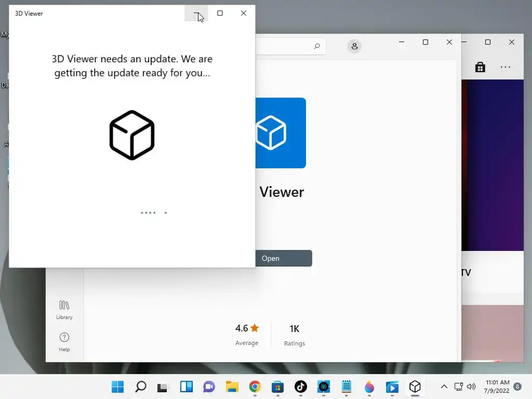Viewport: 532px width, 399px height.
Task: Click the store bag icon in rightmost window
Action: click(x=480, y=67)
